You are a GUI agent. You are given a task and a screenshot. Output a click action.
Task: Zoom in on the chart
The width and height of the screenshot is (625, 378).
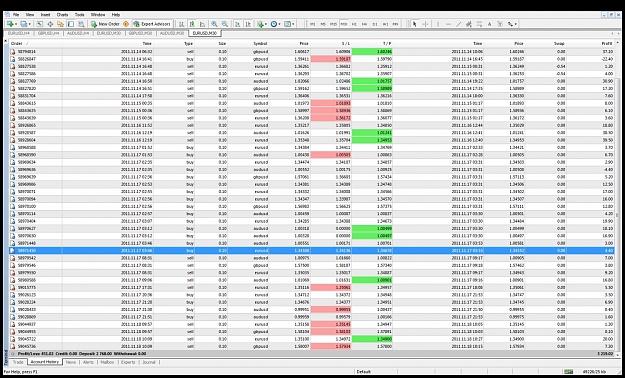tap(214, 24)
